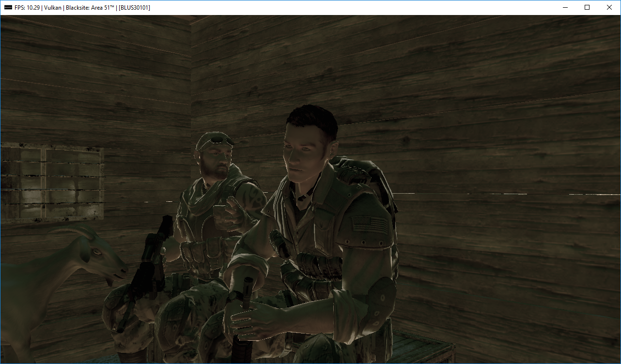Click the RPCS3 app icon in title bar
621x364 pixels.
(8, 8)
